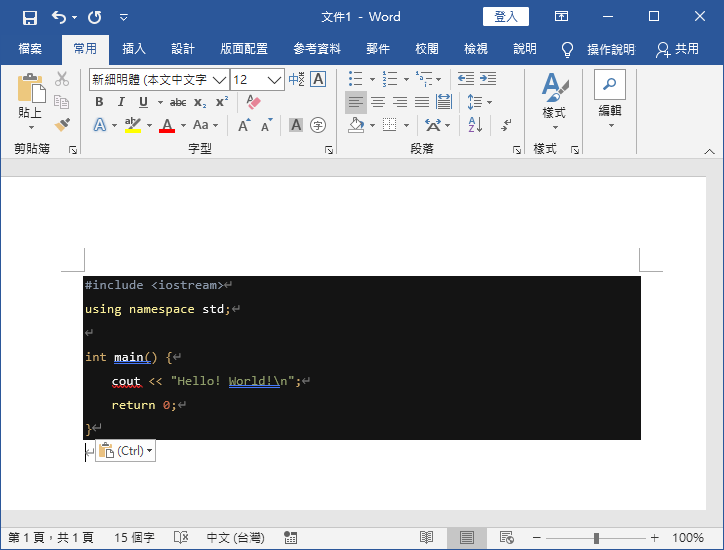Click the 100% zoom level
Viewport: 724px width, 550px height.
coord(688,538)
